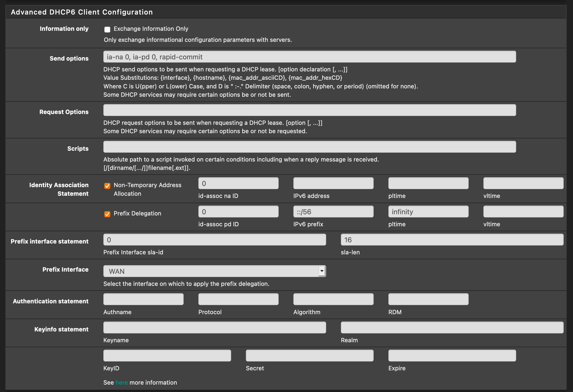Click the Expire input field
Viewport: 573px width, 392px height.
(452, 356)
